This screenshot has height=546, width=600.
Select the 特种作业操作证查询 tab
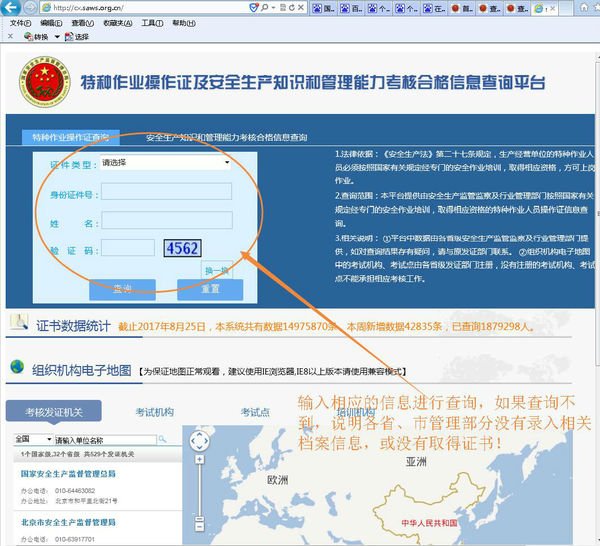pyautogui.click(x=70, y=137)
